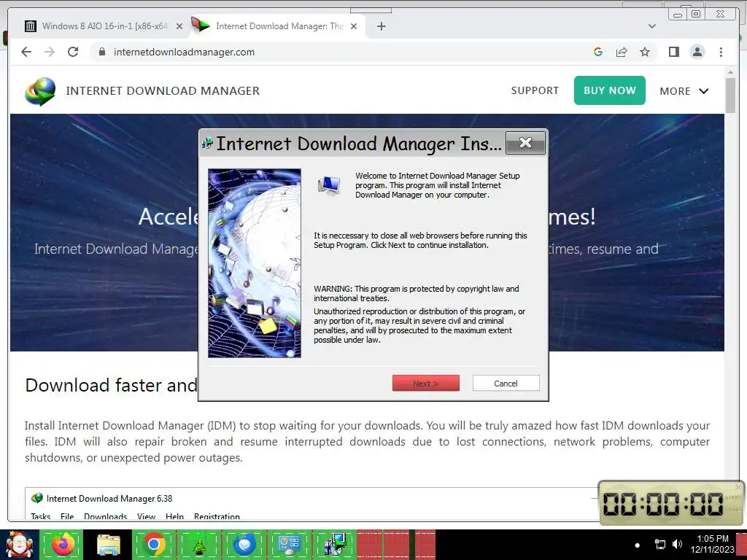Click the Christmas tree taskbar icon

tap(199, 545)
